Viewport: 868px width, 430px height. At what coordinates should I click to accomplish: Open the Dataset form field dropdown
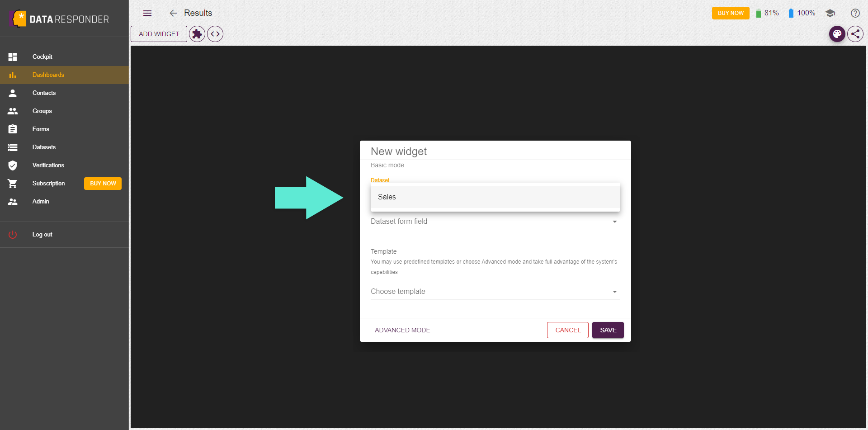pos(495,222)
